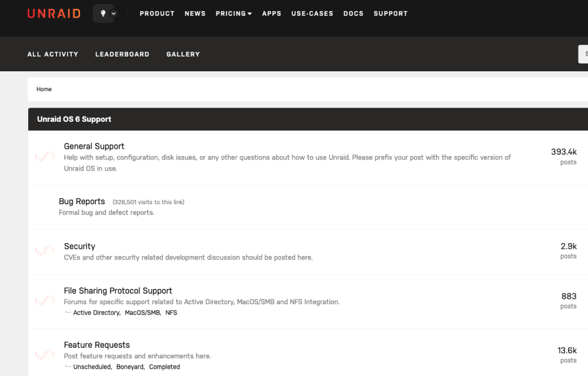This screenshot has height=376, width=588.
Task: Open the theme chevron dropdown
Action: [x=113, y=14]
